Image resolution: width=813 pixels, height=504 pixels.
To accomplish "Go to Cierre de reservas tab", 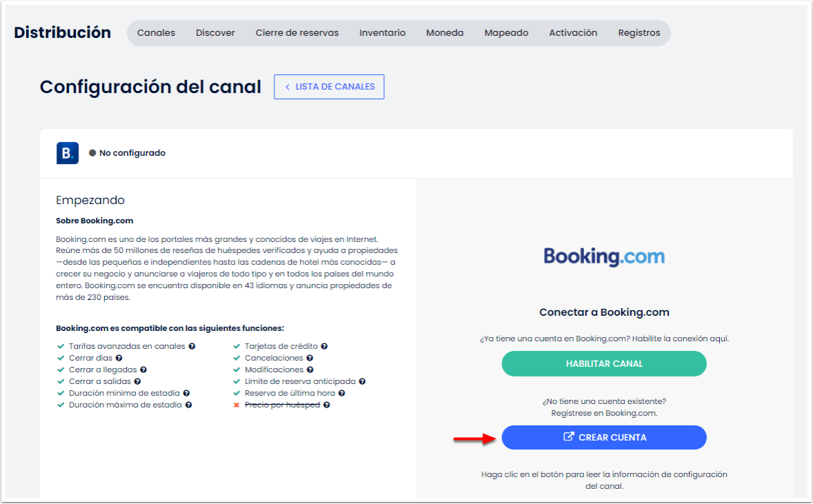I will pos(297,32).
